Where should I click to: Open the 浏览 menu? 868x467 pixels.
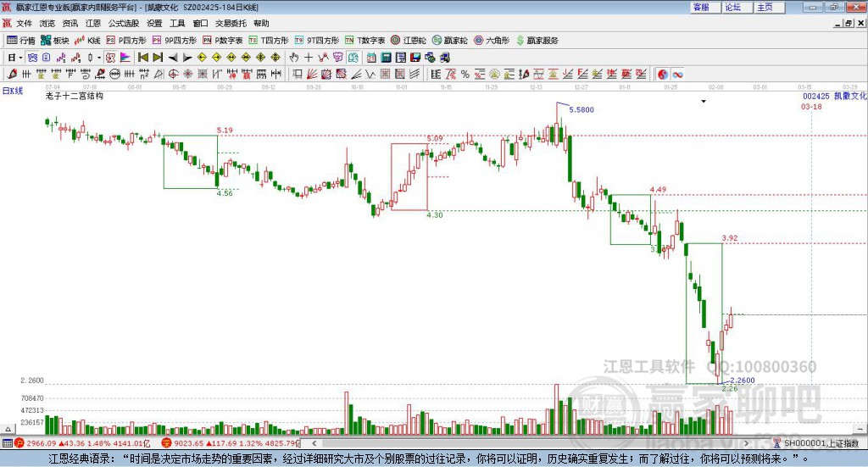click(47, 23)
